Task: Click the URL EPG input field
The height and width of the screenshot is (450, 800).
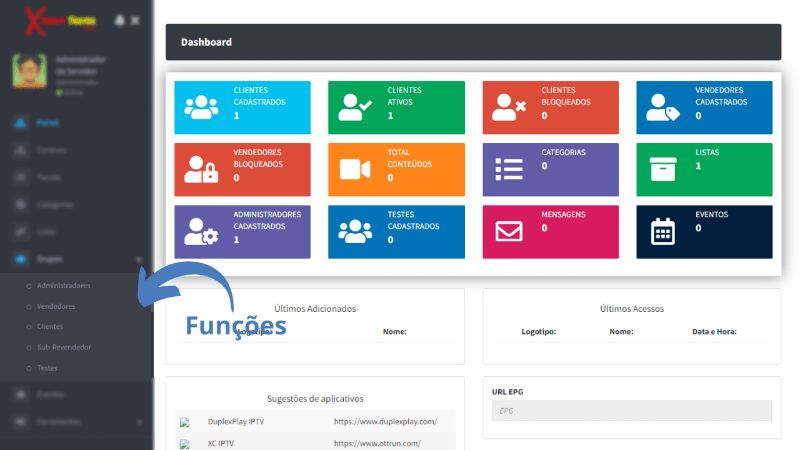Action: 631,411
